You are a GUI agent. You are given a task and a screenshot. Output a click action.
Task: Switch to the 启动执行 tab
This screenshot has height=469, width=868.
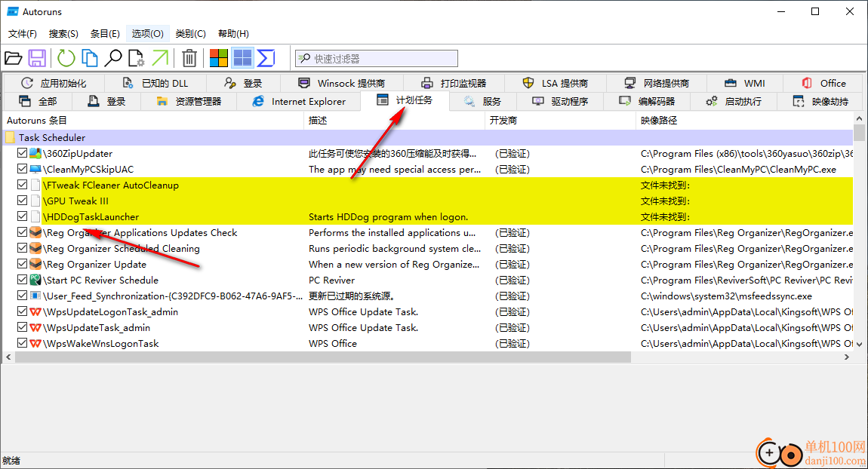point(734,101)
